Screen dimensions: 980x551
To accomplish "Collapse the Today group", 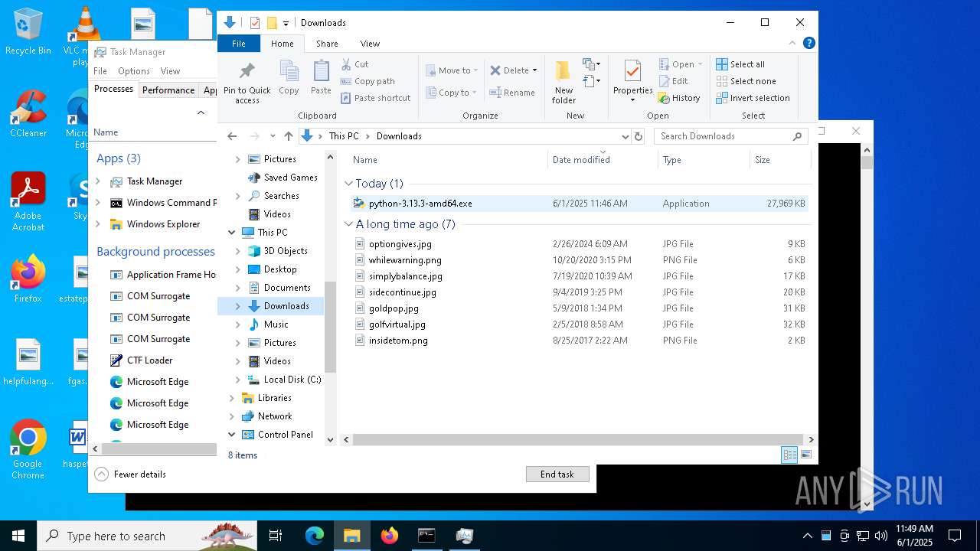I will (349, 184).
